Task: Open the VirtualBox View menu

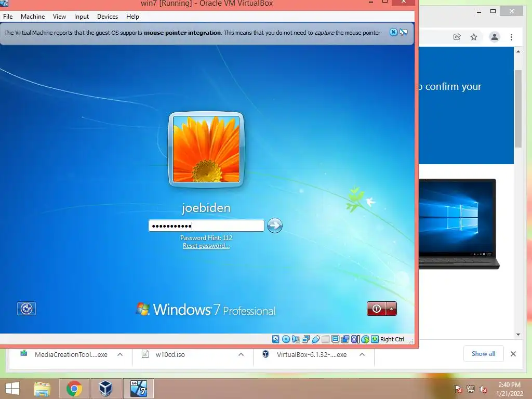Action: click(59, 16)
